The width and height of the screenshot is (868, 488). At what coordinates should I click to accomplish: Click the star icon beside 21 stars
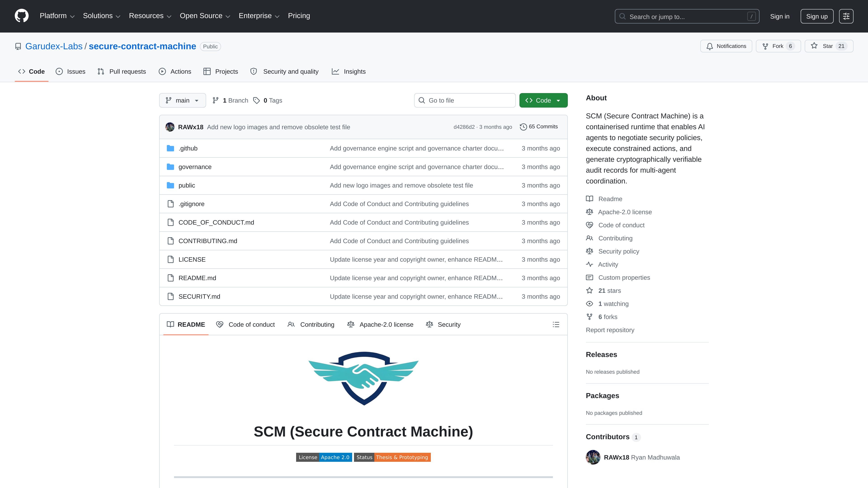(589, 291)
